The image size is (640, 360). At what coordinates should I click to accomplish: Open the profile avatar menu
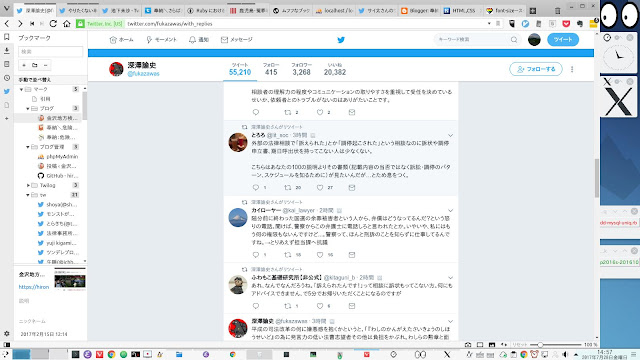point(534,40)
